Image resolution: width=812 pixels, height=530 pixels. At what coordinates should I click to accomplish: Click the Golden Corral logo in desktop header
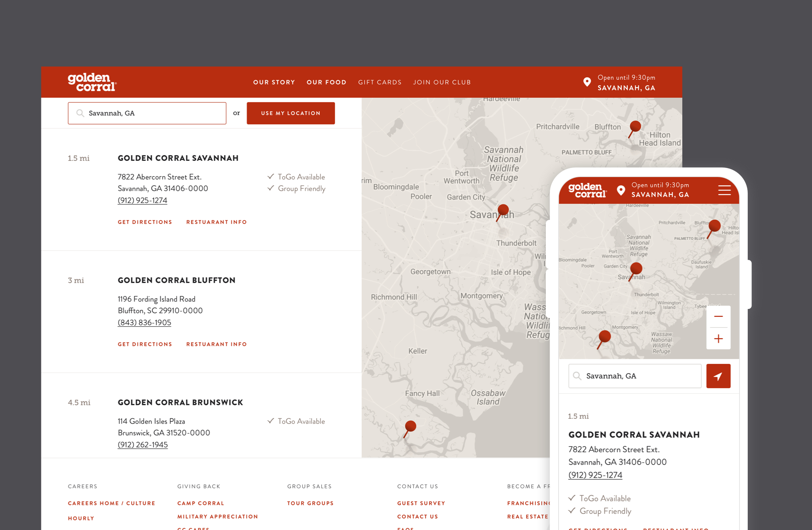(x=92, y=82)
